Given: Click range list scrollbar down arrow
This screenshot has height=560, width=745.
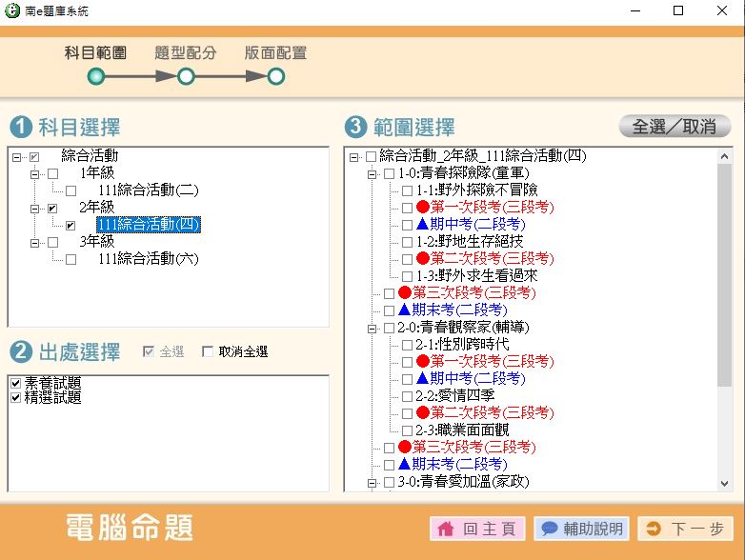Looking at the screenshot, I should tap(724, 484).
